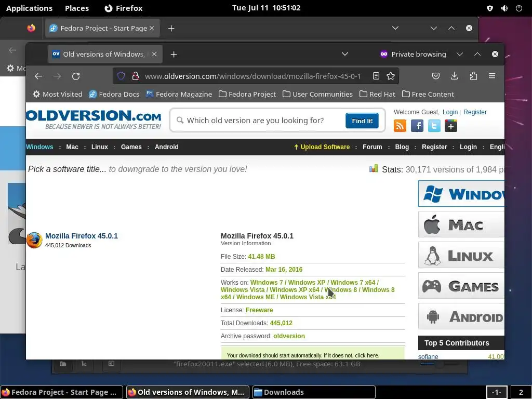The image size is (532, 399).
Task: Open Most Visited bookmarks folder
Action: tap(57, 94)
